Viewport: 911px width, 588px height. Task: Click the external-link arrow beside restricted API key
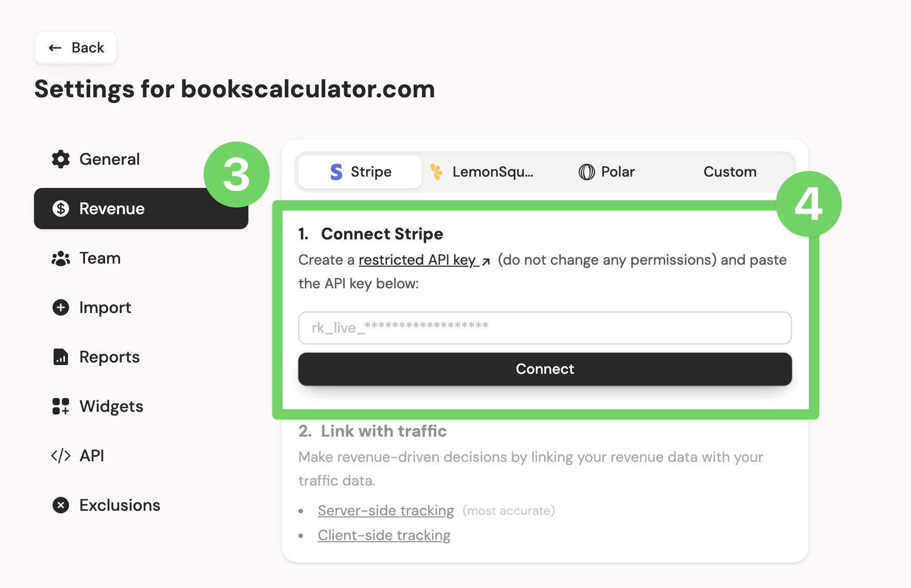[486, 261]
